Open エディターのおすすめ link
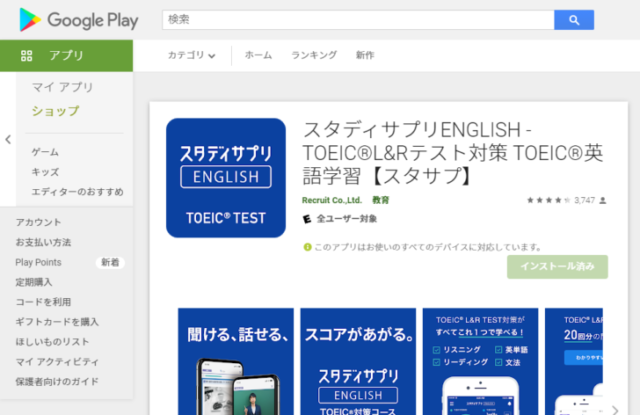640x415 pixels. click(78, 192)
